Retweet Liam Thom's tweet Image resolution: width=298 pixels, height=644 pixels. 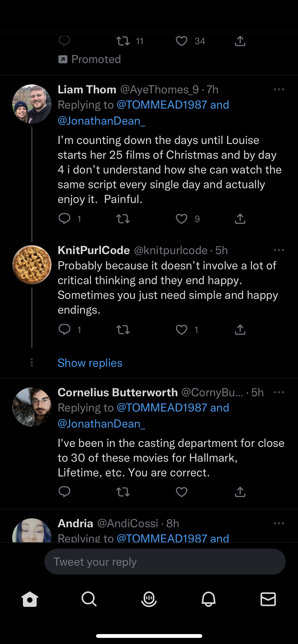(x=123, y=219)
